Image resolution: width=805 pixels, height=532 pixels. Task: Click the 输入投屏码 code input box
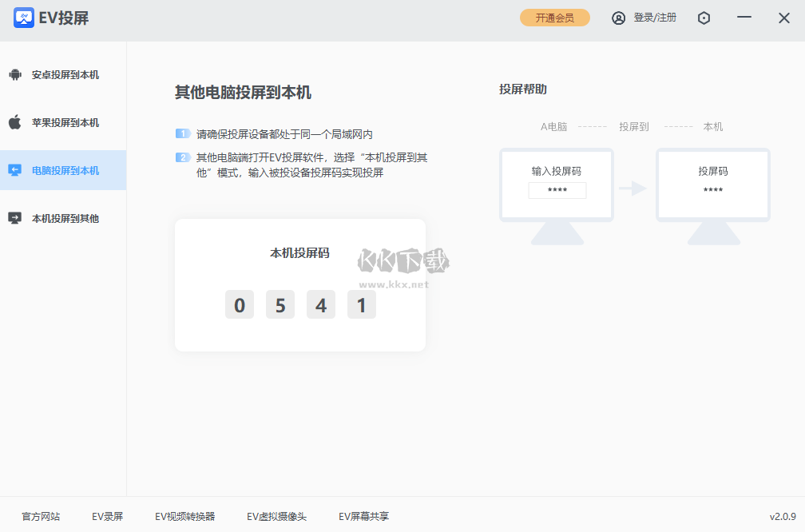point(557,190)
